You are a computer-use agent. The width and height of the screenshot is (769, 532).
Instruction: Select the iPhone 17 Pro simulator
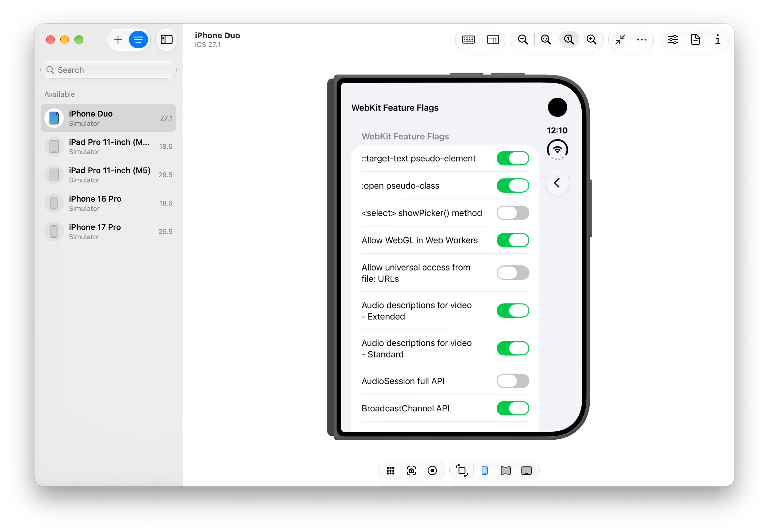pyautogui.click(x=109, y=231)
